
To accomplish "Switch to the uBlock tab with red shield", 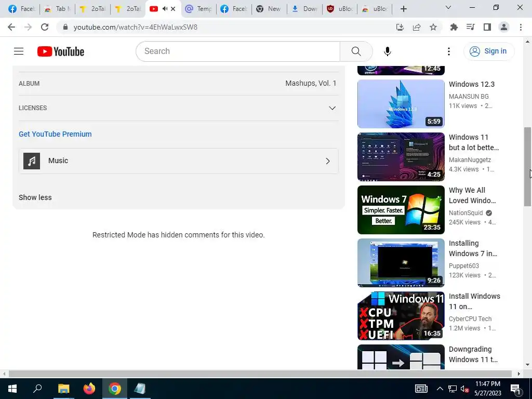I will [340, 9].
